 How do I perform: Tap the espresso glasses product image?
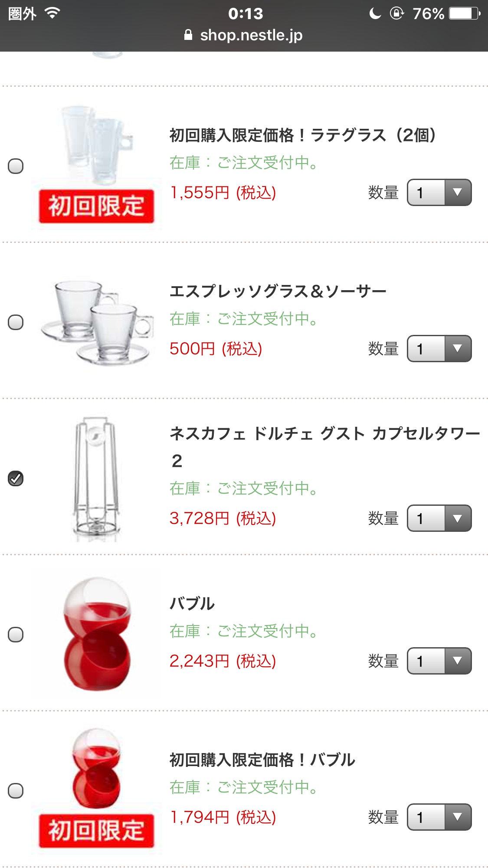coord(96,322)
